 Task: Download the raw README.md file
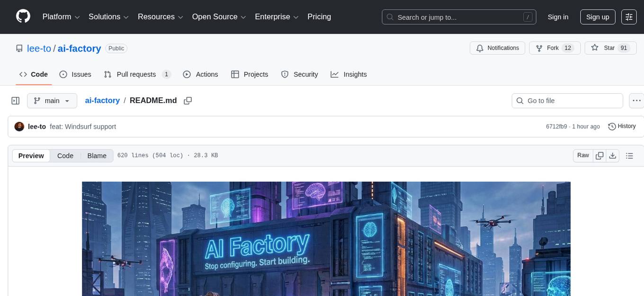point(613,155)
